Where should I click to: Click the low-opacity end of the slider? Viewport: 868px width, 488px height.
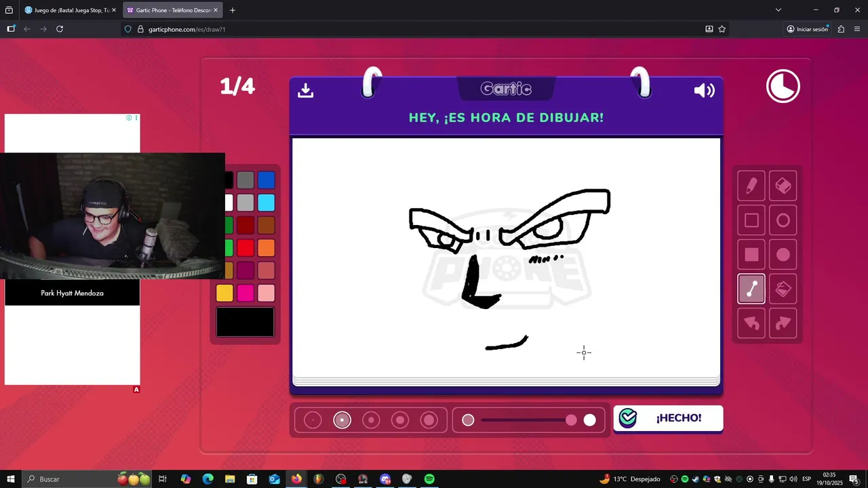coord(468,420)
